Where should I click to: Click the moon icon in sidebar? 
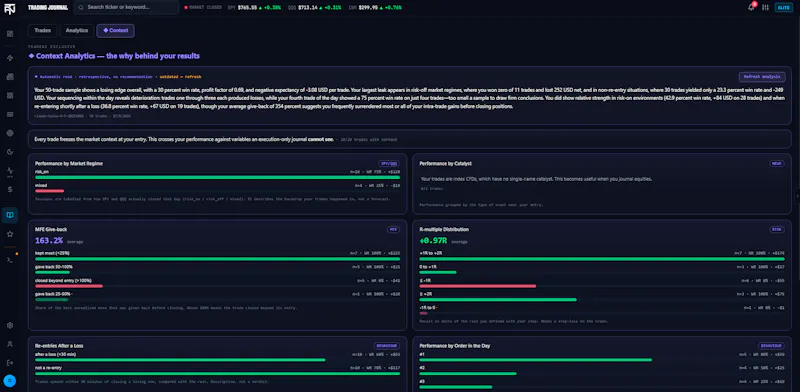point(10,152)
